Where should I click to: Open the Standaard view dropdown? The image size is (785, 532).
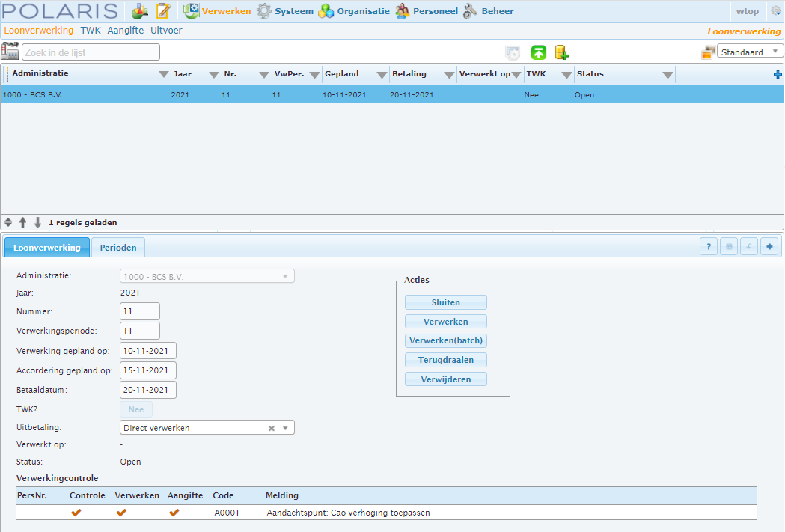pyautogui.click(x=750, y=52)
